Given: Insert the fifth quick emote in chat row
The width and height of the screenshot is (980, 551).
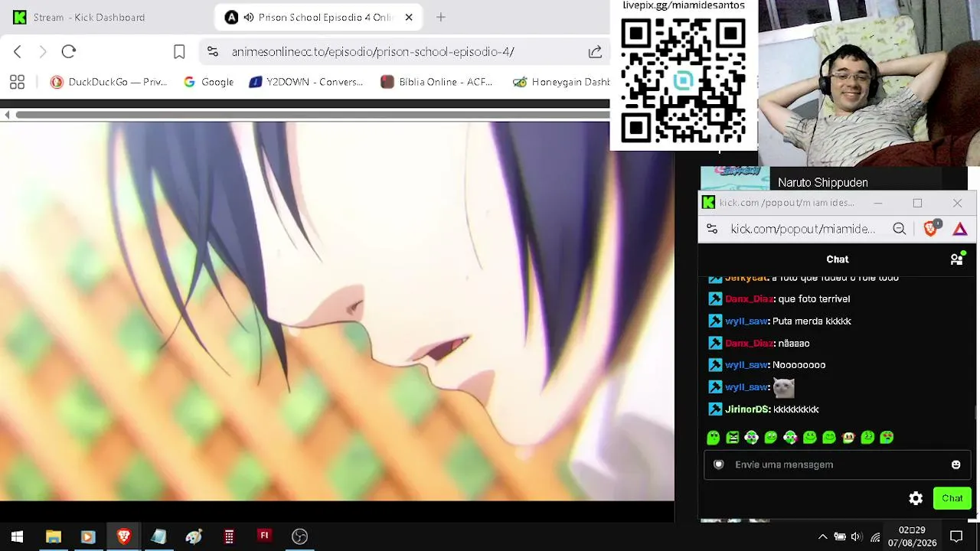Looking at the screenshot, I should point(790,438).
